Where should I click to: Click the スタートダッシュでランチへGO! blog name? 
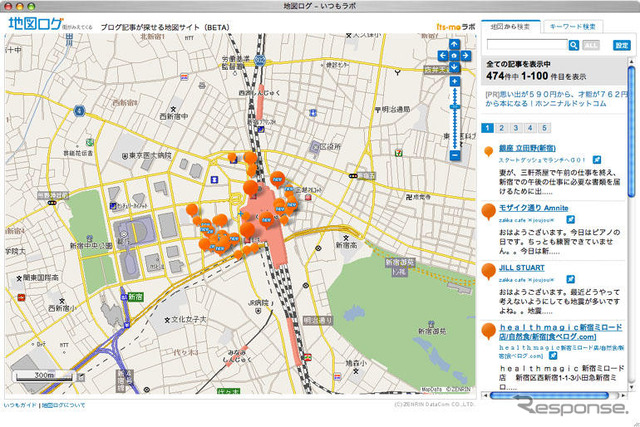(x=542, y=160)
